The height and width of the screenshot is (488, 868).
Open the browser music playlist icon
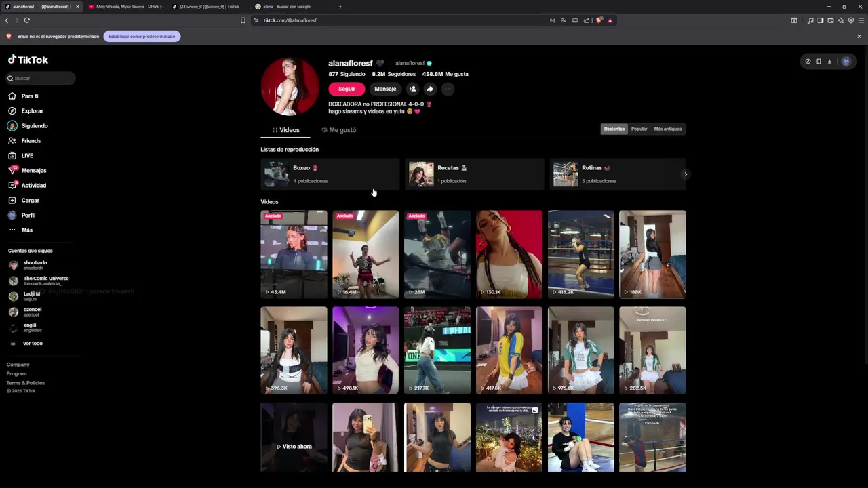tap(810, 20)
